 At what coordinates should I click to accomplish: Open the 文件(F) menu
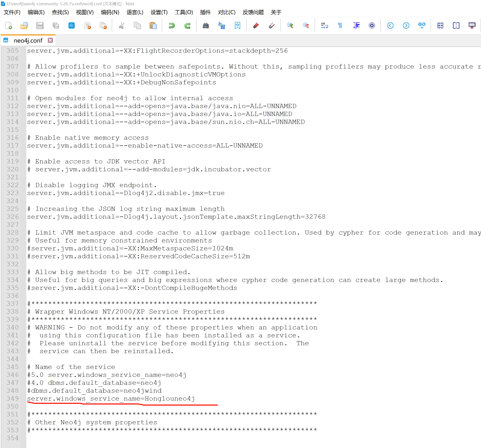click(12, 12)
